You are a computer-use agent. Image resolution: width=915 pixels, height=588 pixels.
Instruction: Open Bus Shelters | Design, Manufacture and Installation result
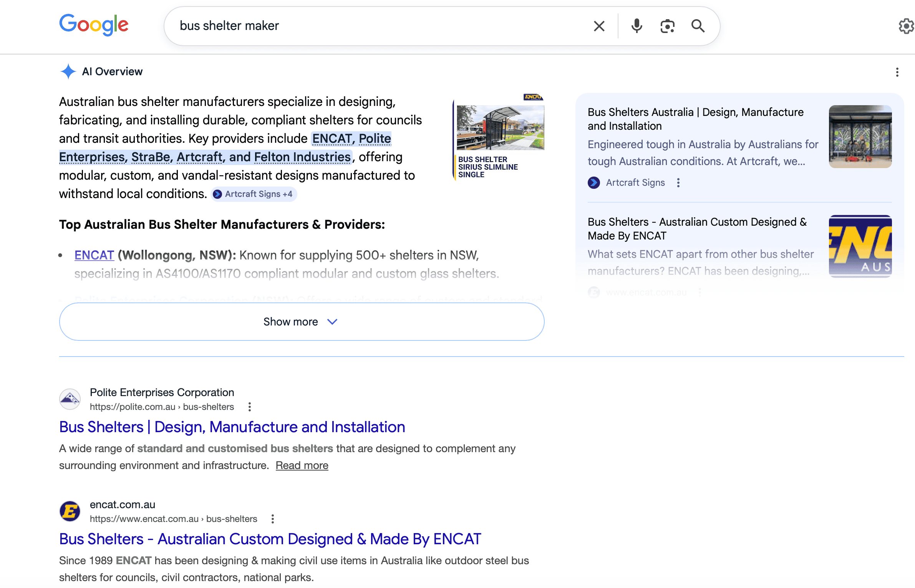(x=232, y=427)
